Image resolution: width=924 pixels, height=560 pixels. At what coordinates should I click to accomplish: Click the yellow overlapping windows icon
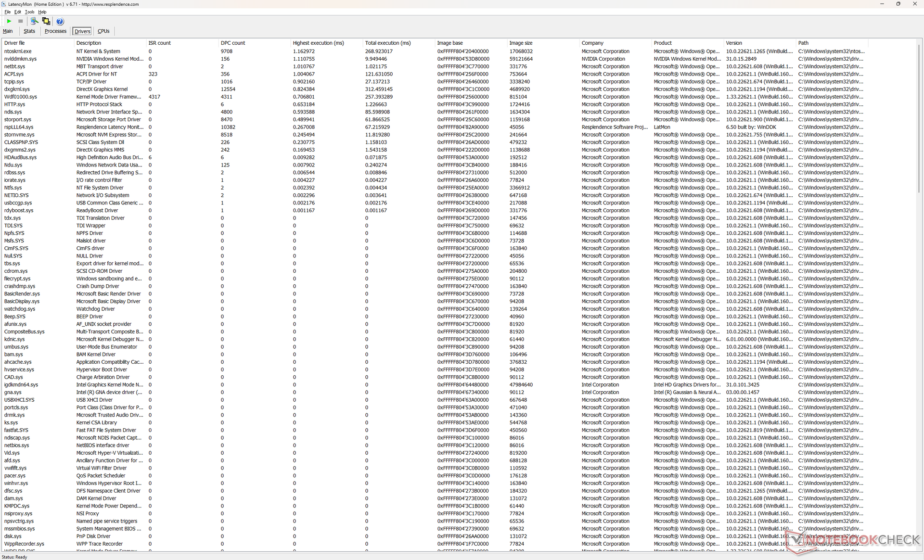pyautogui.click(x=46, y=21)
